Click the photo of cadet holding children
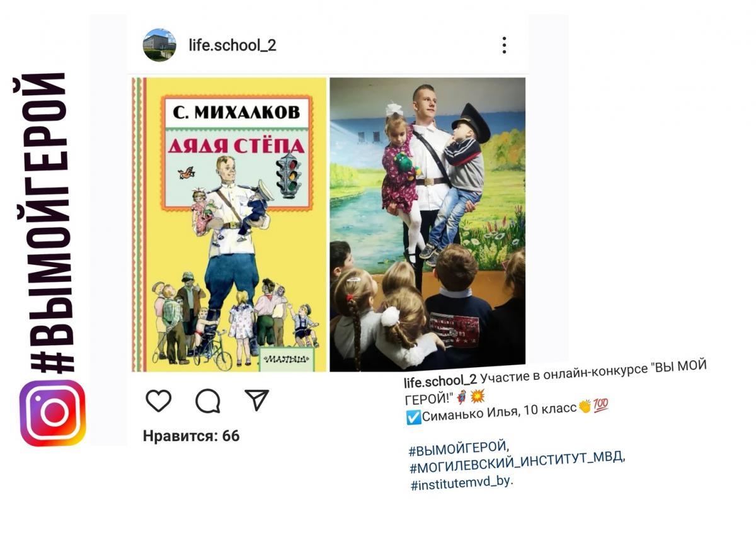The image size is (756, 534). pyautogui.click(x=428, y=224)
